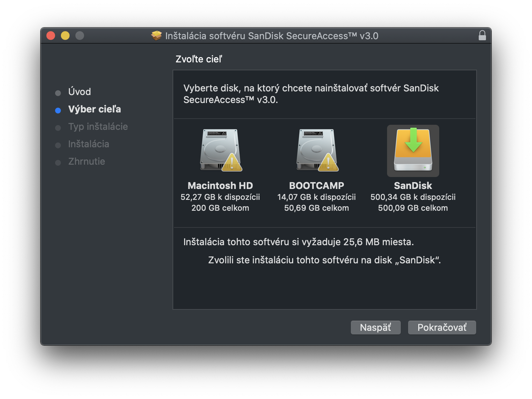This screenshot has height=399, width=532.
Task: Open the Úvod step in sidebar
Action: [80, 92]
